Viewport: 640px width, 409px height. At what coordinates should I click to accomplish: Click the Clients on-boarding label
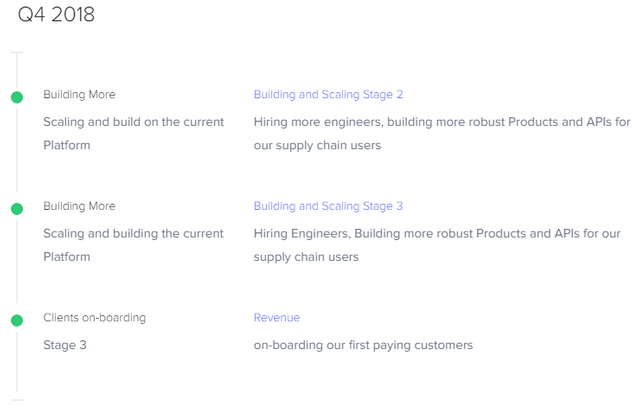(x=94, y=318)
